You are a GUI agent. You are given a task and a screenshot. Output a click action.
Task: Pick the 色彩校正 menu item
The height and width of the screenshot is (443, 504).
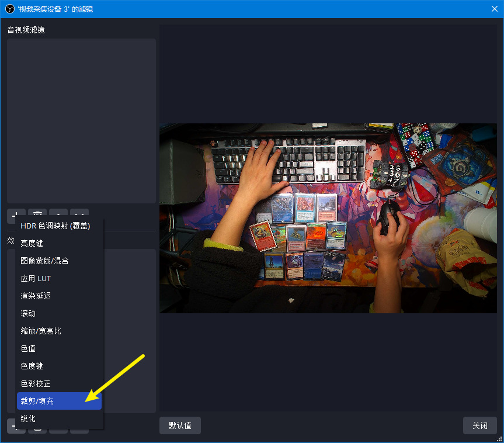tap(59, 383)
